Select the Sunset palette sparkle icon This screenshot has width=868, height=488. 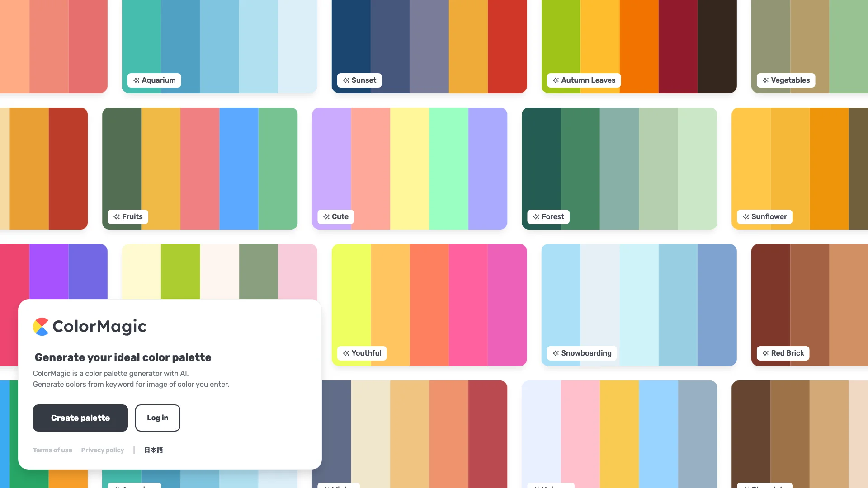click(x=345, y=80)
